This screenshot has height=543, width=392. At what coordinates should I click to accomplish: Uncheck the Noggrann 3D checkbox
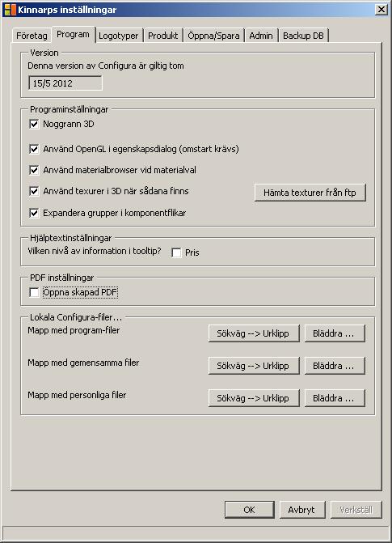click(x=34, y=124)
